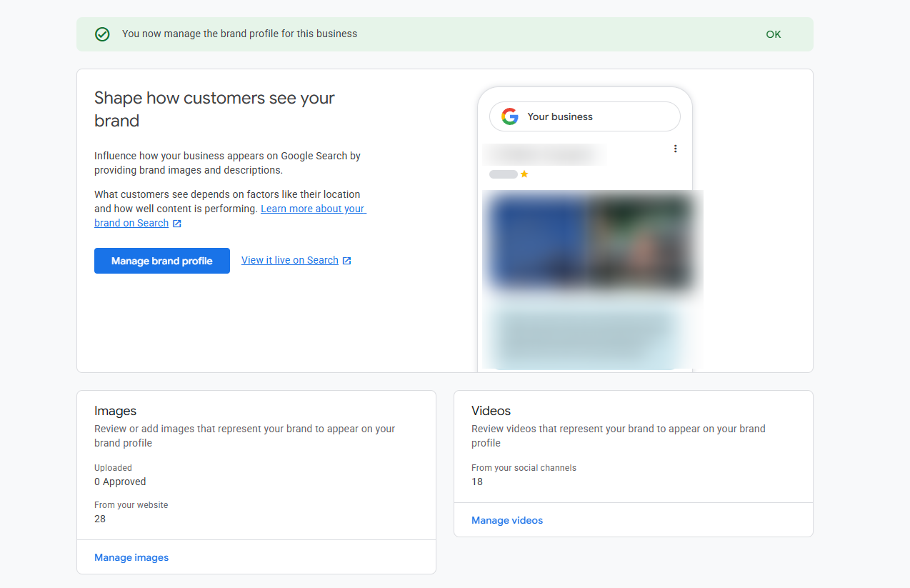Dismiss the notification with the OK button

773,34
